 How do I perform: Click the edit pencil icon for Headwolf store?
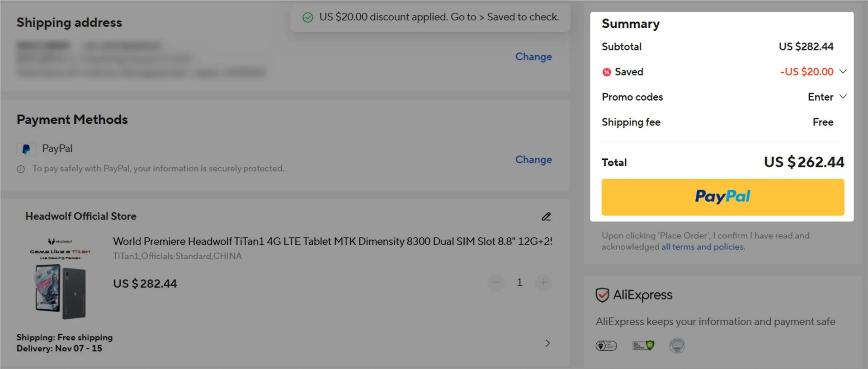(546, 217)
